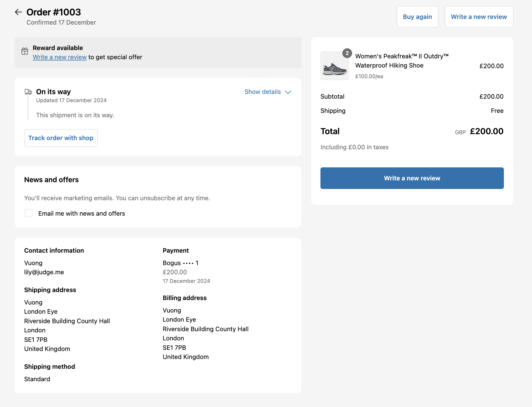This screenshot has height=407, width=532.
Task: Click the delivery truck icon
Action: [x=28, y=92]
